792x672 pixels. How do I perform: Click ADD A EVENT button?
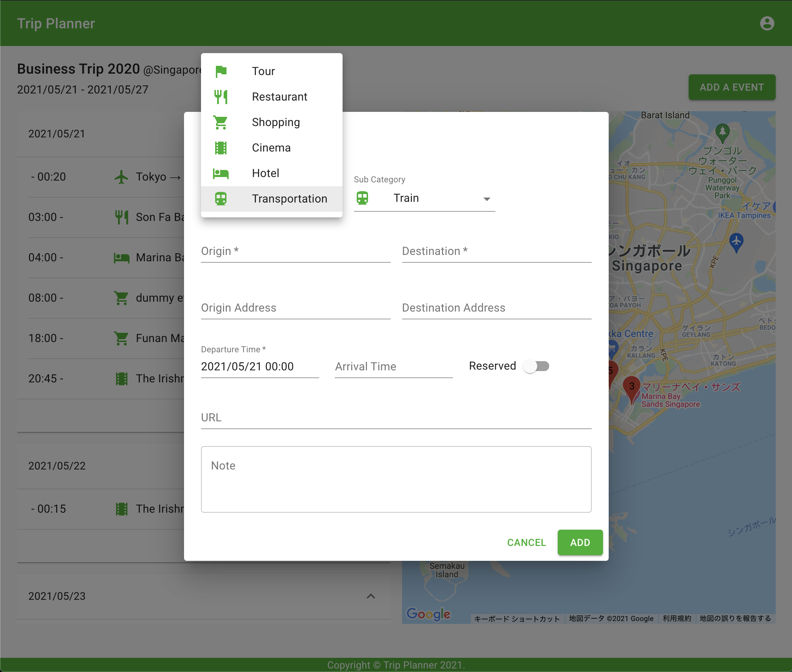pyautogui.click(x=732, y=87)
